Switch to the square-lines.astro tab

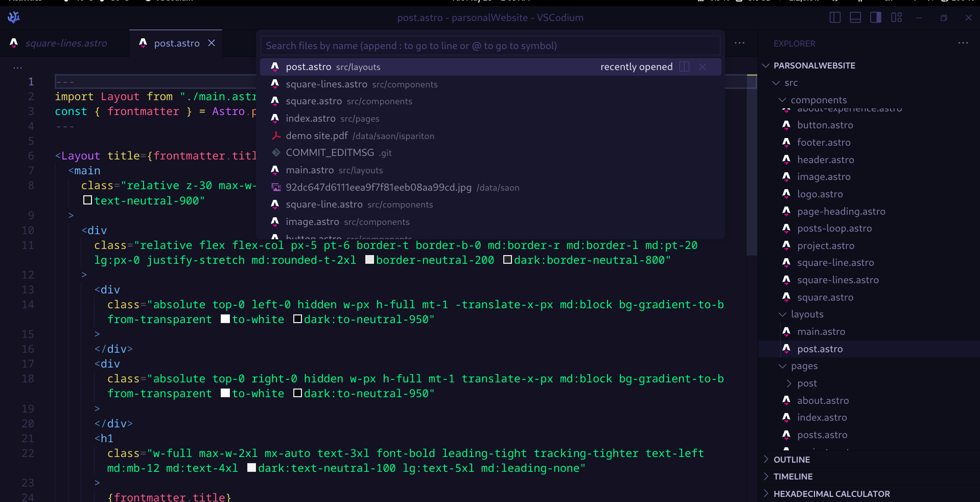point(66,43)
